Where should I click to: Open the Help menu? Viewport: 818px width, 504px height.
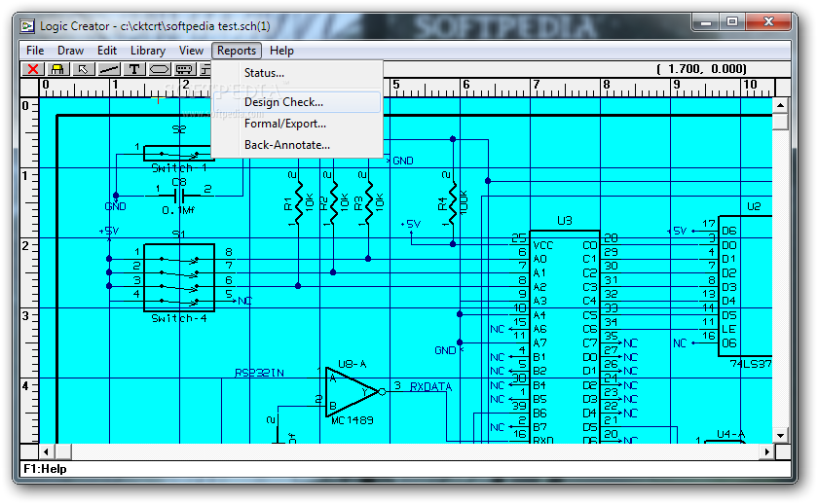point(281,51)
